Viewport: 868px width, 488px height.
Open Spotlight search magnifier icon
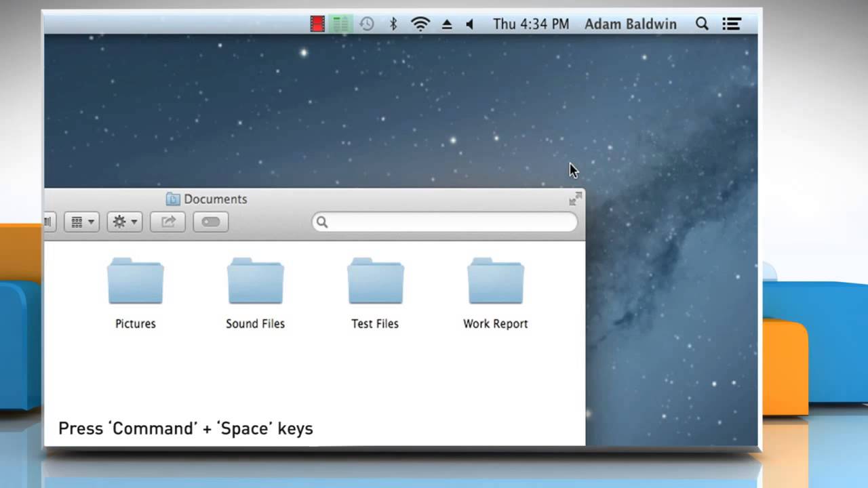(x=702, y=24)
